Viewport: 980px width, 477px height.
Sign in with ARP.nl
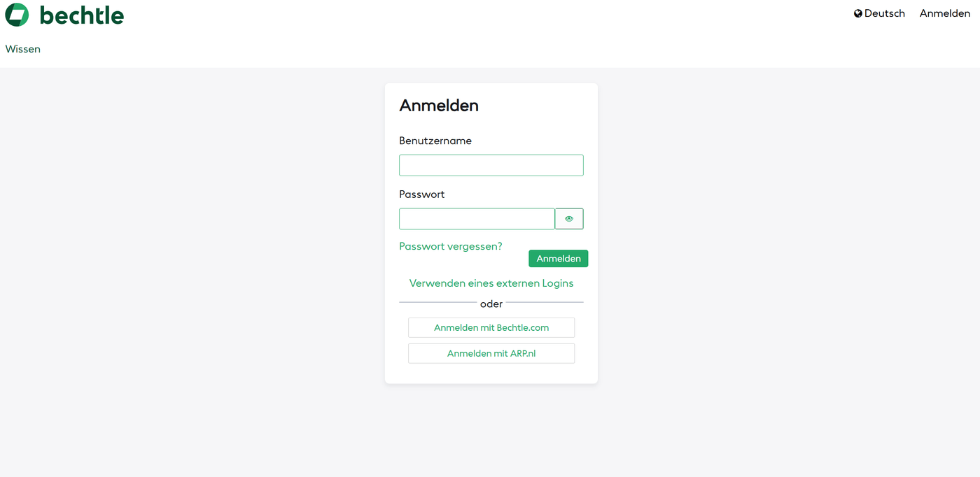coord(491,353)
